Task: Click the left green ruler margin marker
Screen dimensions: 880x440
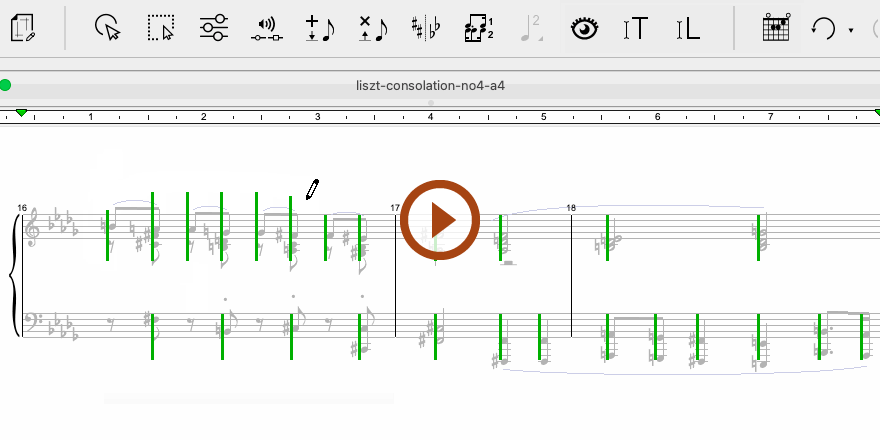Action: pyautogui.click(x=21, y=113)
